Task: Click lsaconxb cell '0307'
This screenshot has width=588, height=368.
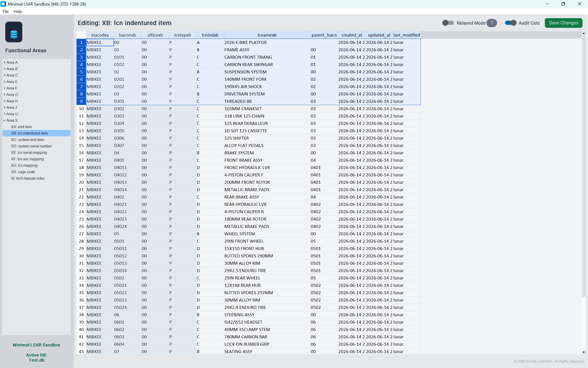Action: 127,146
